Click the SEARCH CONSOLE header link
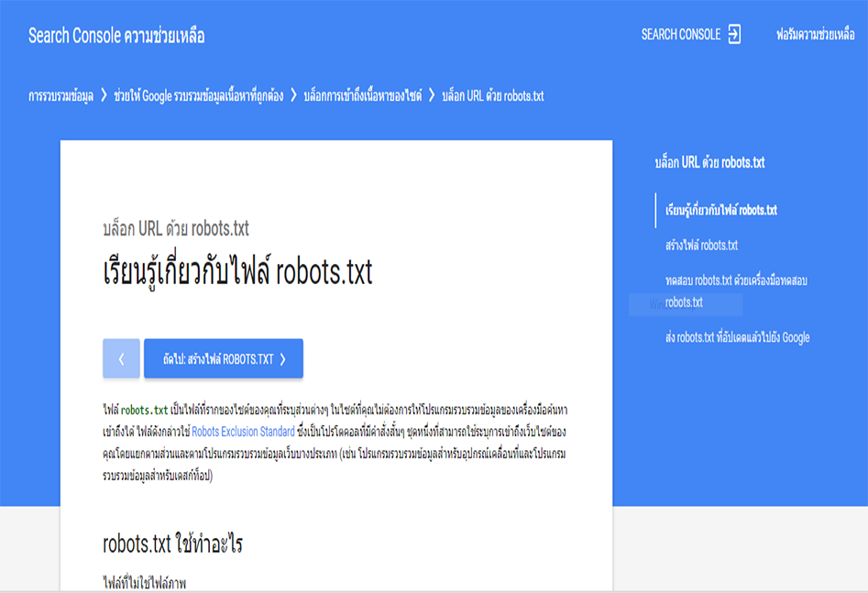Image resolution: width=868 pixels, height=593 pixels. [681, 34]
